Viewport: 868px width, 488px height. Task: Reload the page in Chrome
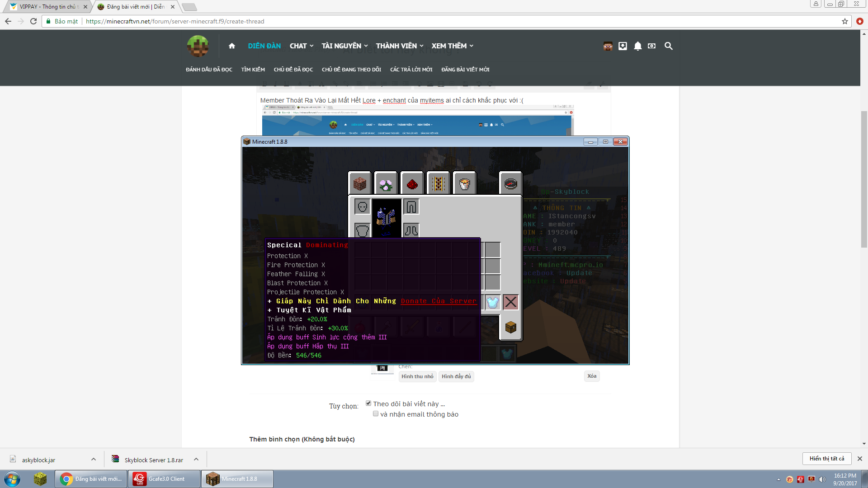[x=33, y=21]
